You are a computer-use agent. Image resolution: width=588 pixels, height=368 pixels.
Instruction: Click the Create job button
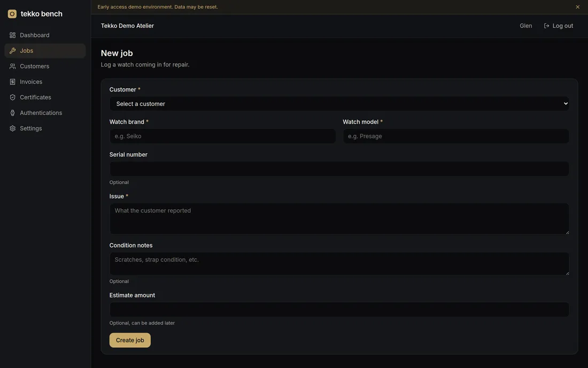[x=130, y=340]
